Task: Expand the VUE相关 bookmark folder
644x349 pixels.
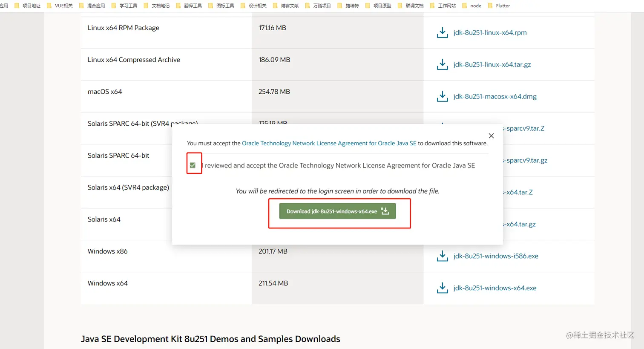Action: pyautogui.click(x=60, y=6)
